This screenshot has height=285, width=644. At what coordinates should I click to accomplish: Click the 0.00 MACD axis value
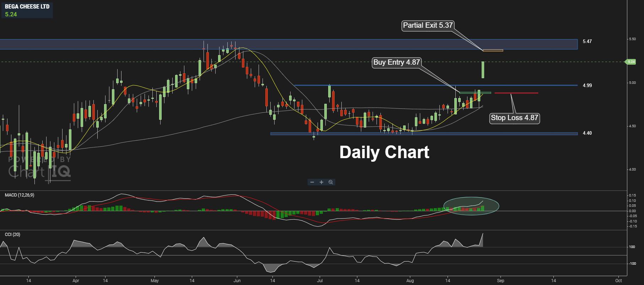pos(633,211)
